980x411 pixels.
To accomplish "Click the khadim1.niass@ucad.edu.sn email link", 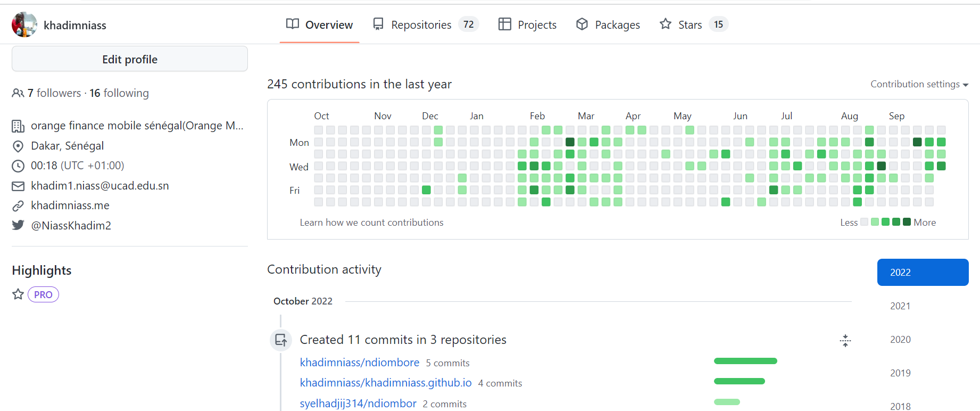I will click(100, 186).
